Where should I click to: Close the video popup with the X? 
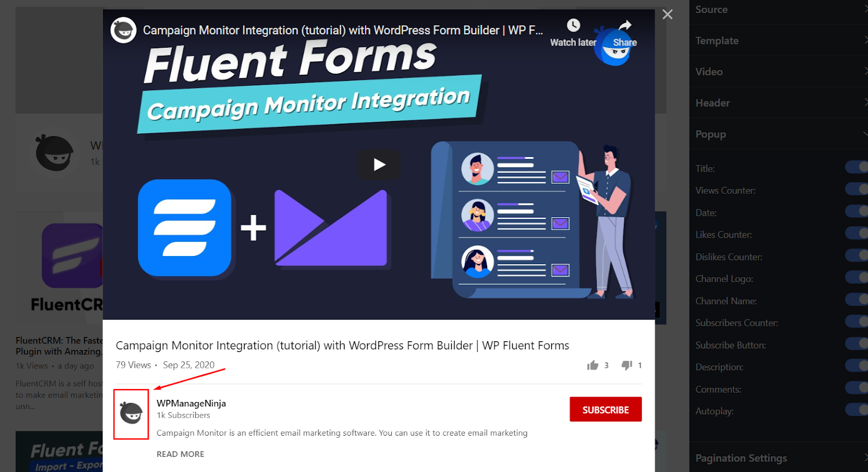click(x=667, y=15)
